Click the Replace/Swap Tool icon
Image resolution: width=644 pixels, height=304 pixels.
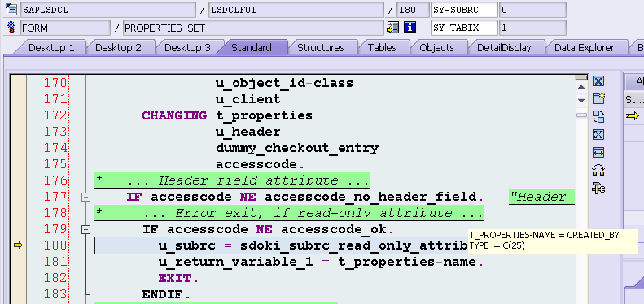point(598,116)
